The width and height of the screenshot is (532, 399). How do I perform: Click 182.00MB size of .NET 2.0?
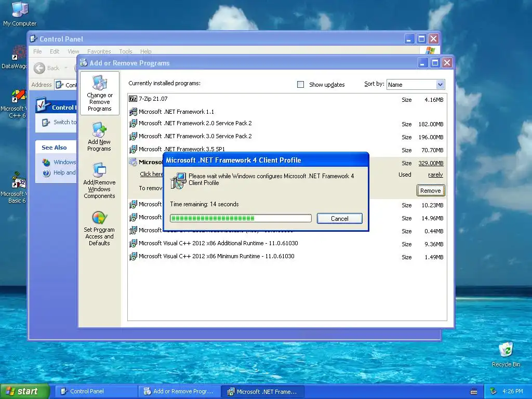431,124
